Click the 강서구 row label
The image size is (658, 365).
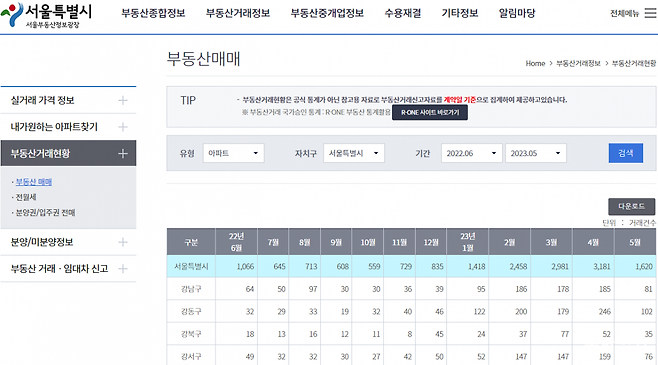(x=191, y=357)
